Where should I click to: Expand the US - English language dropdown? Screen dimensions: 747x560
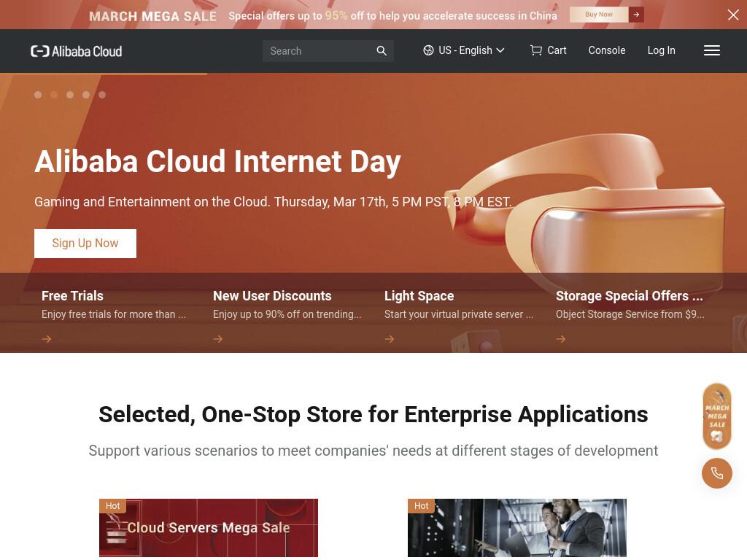pos(464,50)
